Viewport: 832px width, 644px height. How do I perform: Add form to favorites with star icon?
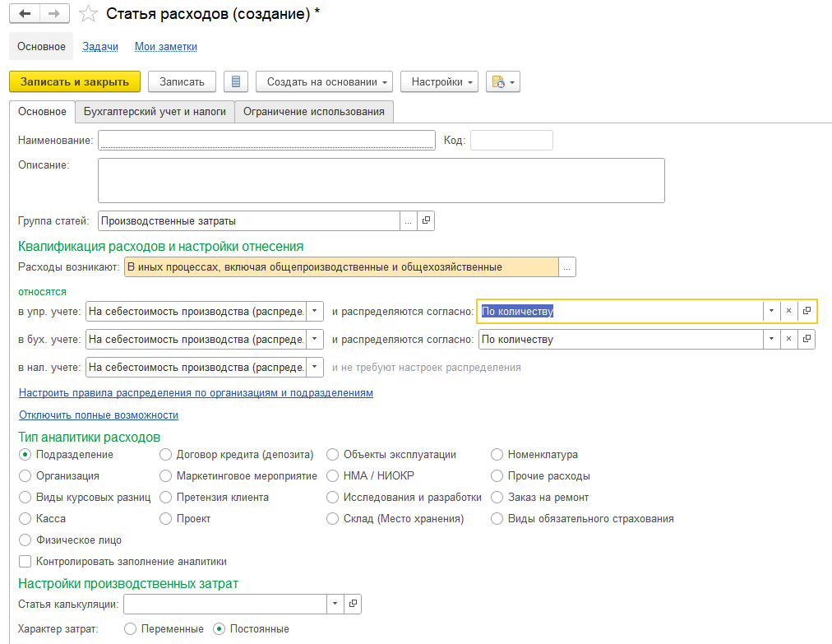[x=88, y=14]
